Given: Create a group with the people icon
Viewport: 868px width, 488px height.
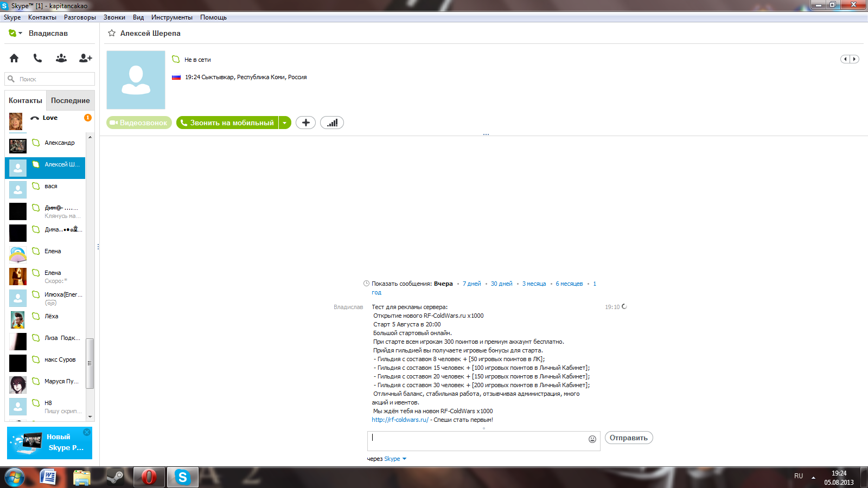Looking at the screenshot, I should [x=61, y=58].
